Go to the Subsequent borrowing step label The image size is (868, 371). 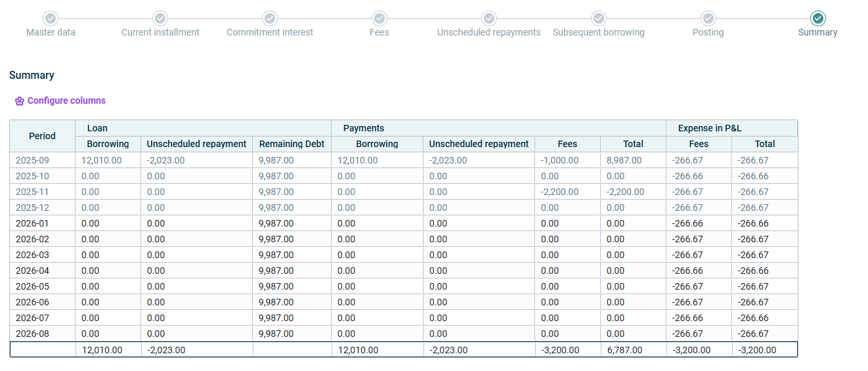(x=599, y=32)
